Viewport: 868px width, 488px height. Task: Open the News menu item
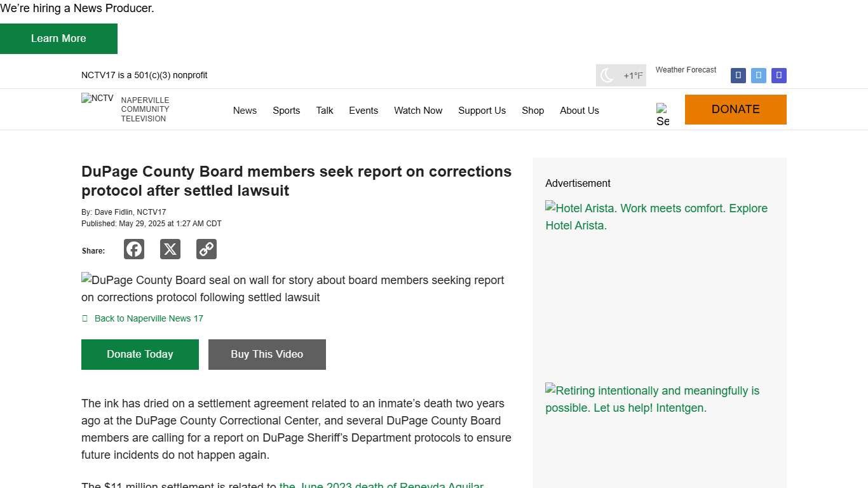pos(245,111)
